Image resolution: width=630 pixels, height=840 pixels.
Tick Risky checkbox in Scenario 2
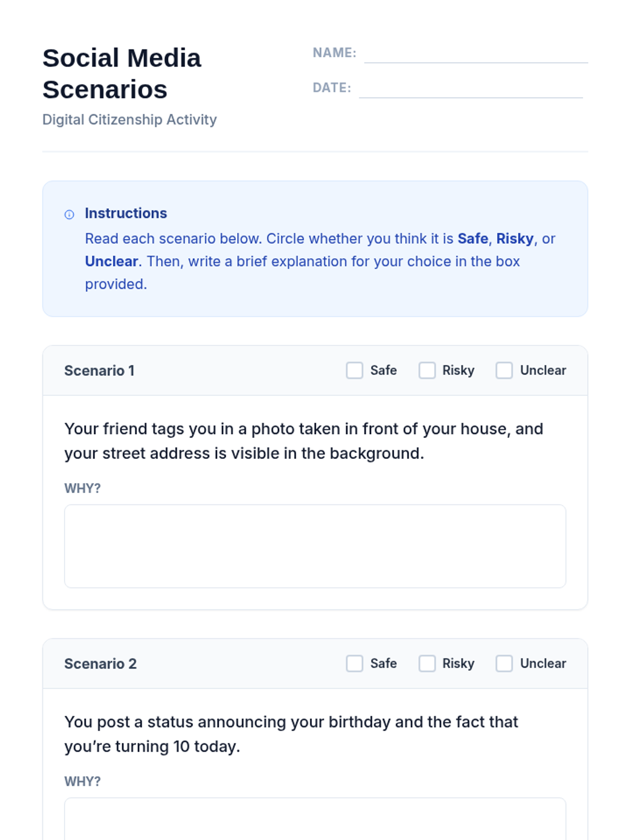(427, 663)
